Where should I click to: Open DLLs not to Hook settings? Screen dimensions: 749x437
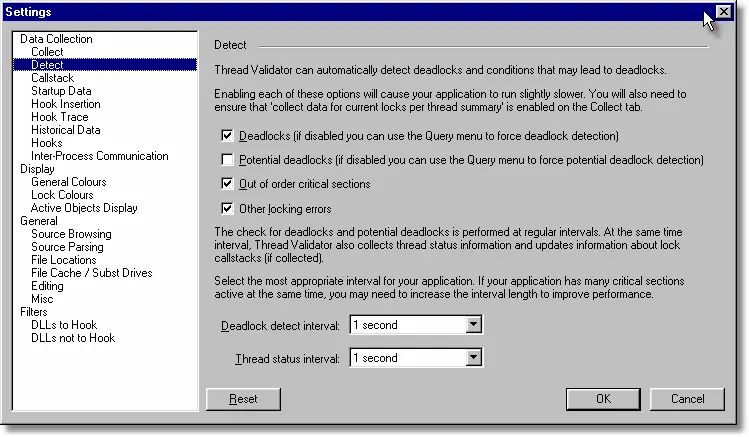pyautogui.click(x=73, y=338)
